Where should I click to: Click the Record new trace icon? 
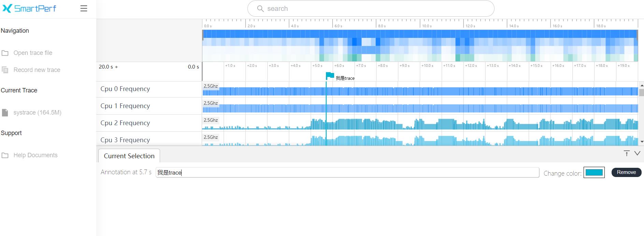[5, 70]
